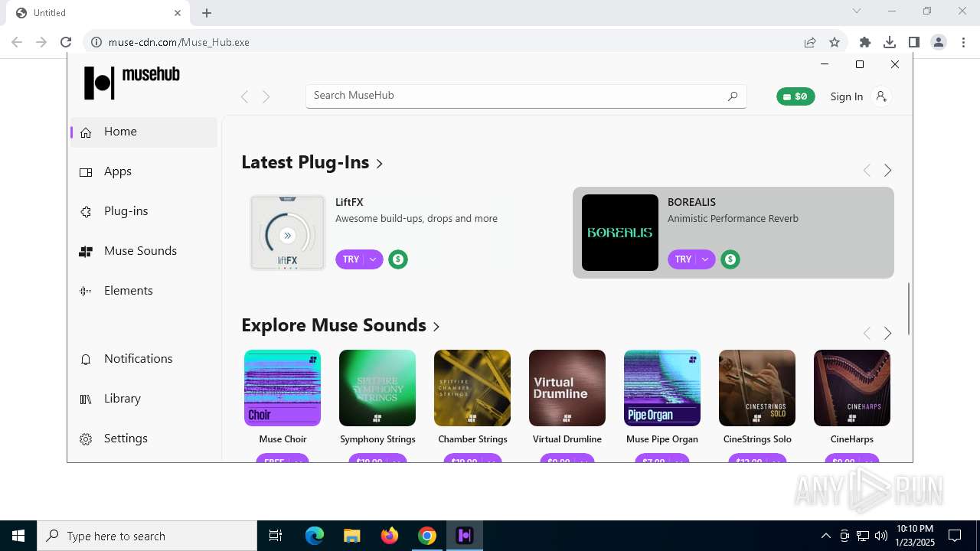Click TRY for BOREALIS
The height and width of the screenshot is (551, 980).
(683, 259)
